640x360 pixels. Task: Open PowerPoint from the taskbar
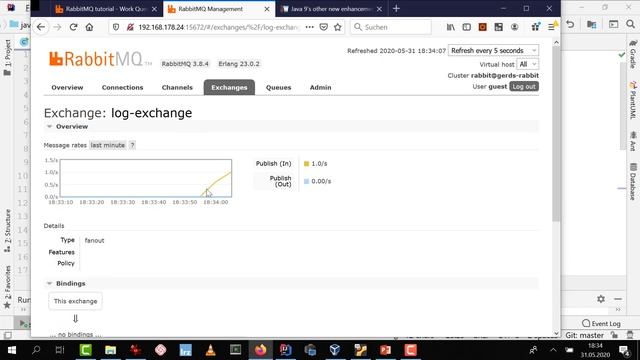coord(385,350)
